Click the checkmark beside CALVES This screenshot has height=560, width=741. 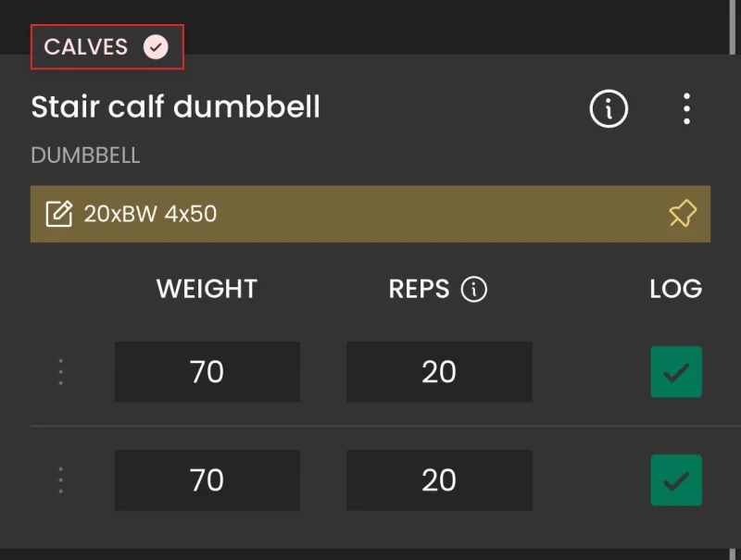[156, 47]
